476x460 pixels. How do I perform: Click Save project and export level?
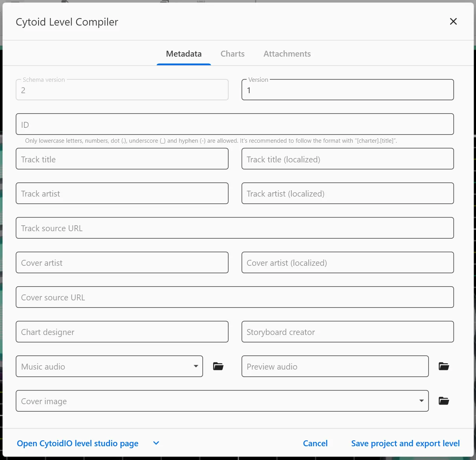pyautogui.click(x=405, y=443)
